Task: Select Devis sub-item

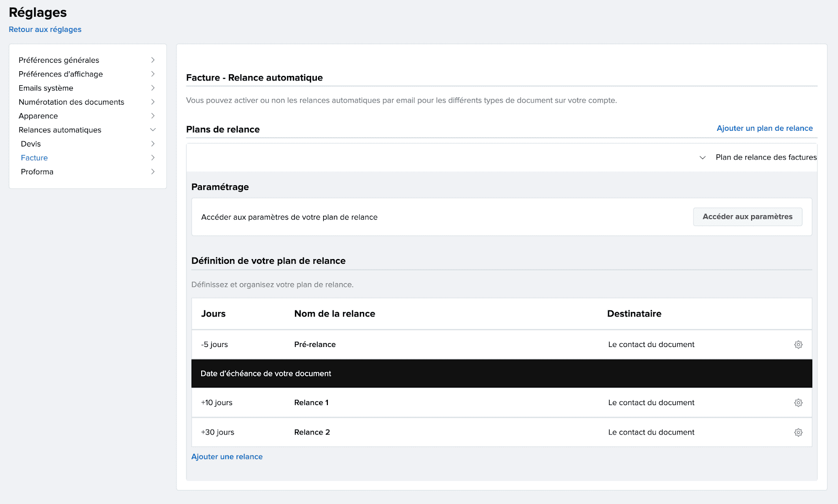Action: pyautogui.click(x=31, y=144)
